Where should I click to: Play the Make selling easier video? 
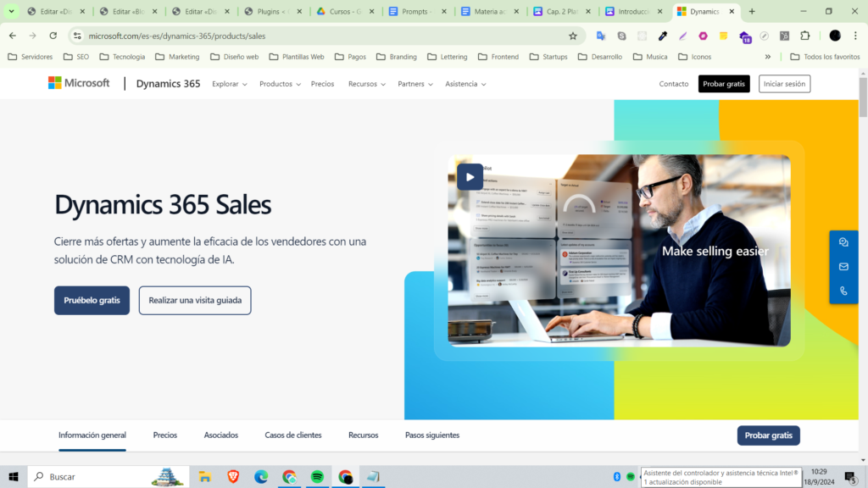pyautogui.click(x=470, y=176)
